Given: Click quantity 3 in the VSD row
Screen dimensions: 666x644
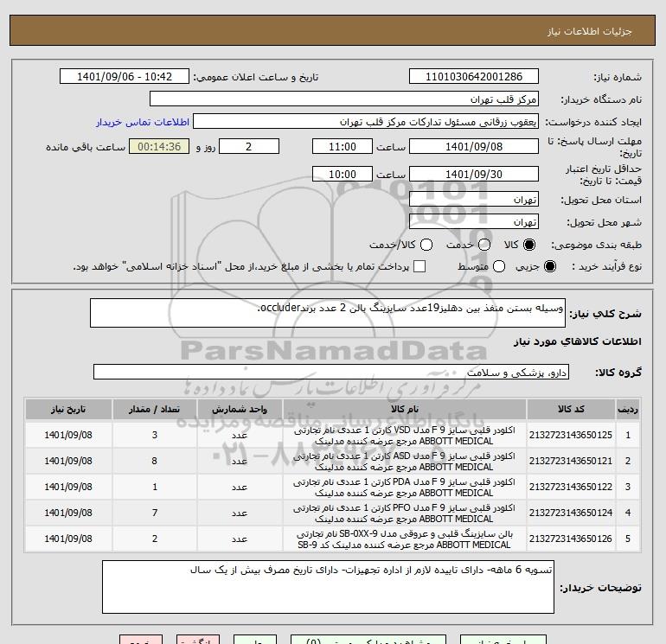Looking at the screenshot, I should [155, 435].
